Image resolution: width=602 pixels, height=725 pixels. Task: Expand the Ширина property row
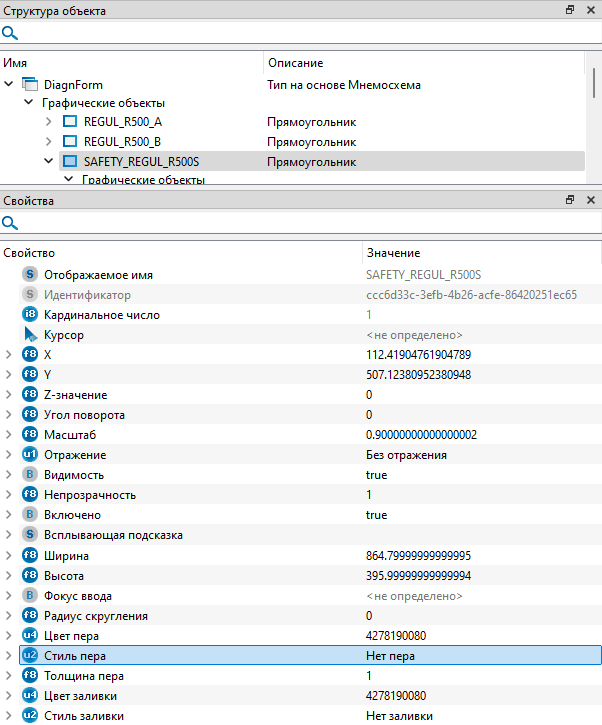tap(9, 555)
